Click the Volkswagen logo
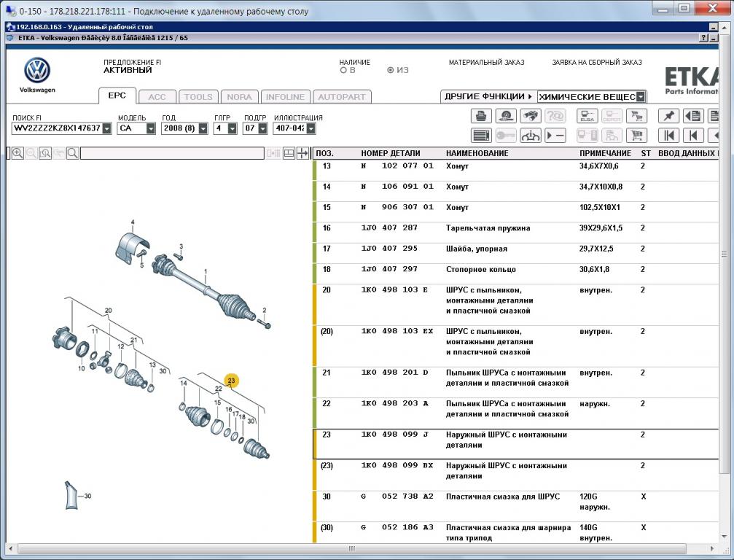Viewport: 734px width, 560px height. [x=37, y=71]
